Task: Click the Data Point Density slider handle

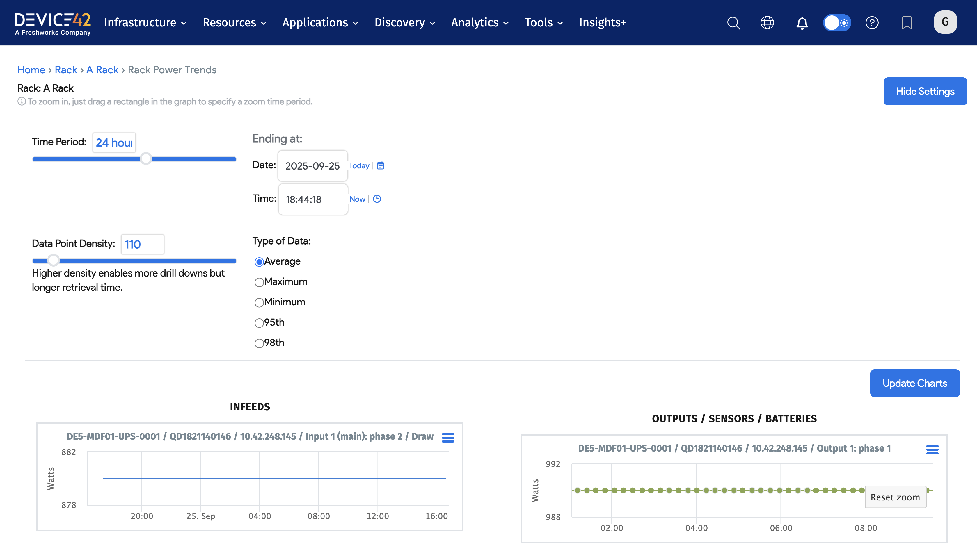Action: click(x=54, y=261)
